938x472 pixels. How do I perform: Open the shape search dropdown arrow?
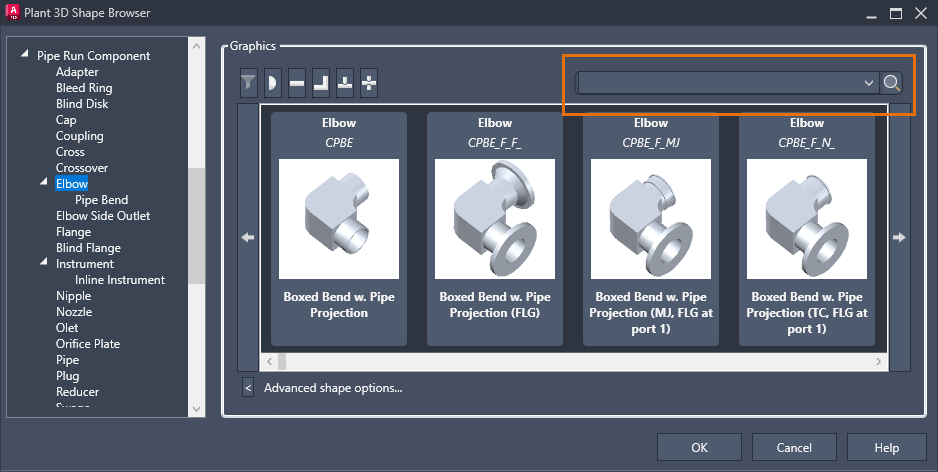tap(869, 83)
